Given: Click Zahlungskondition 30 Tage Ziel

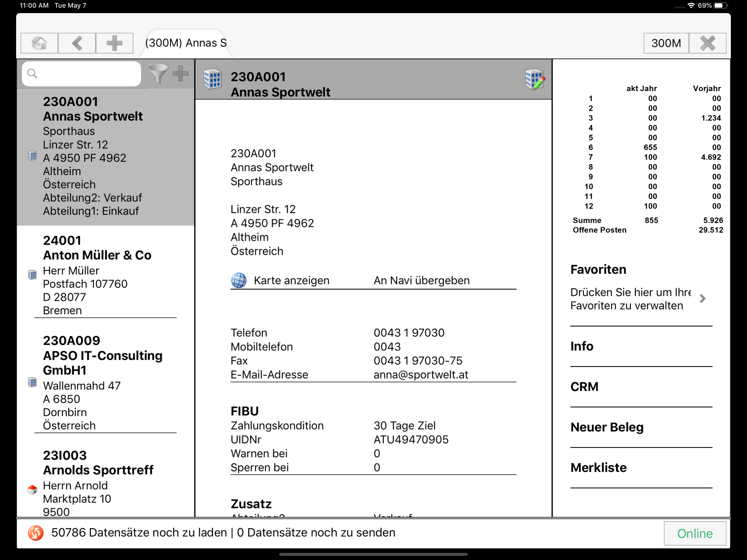Looking at the screenshot, I should (x=405, y=425).
